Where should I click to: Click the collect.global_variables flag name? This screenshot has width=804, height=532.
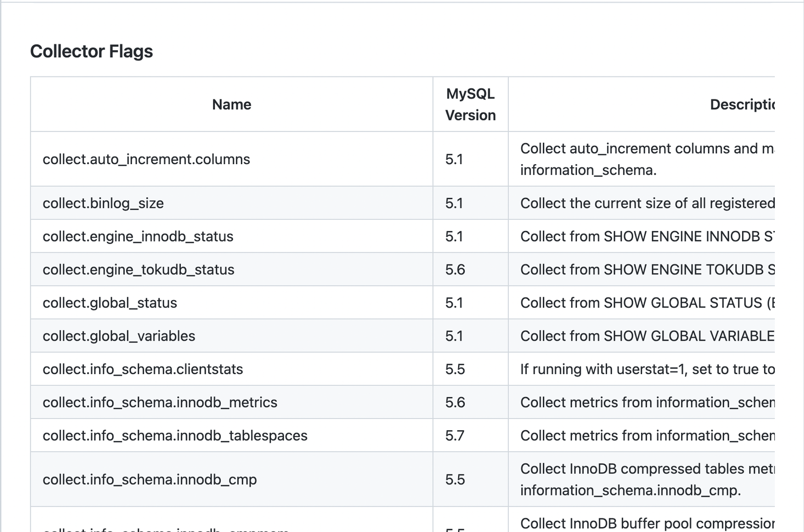pos(119,336)
